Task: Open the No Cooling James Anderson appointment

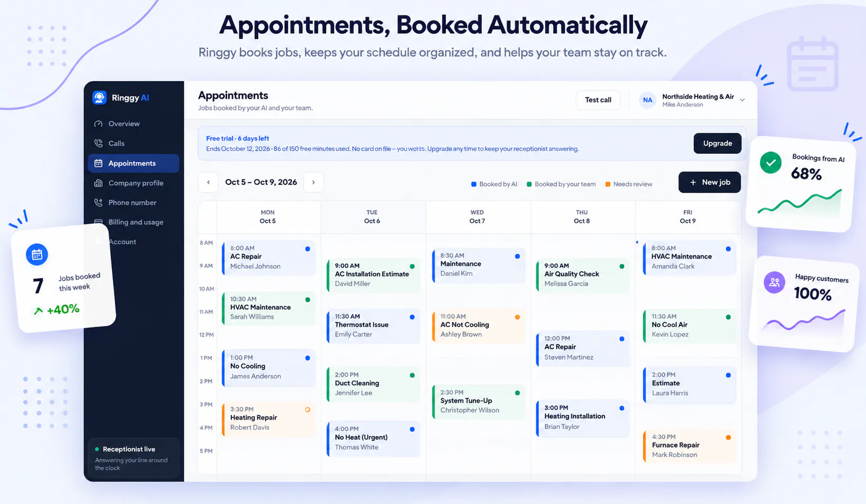Action: point(269,367)
